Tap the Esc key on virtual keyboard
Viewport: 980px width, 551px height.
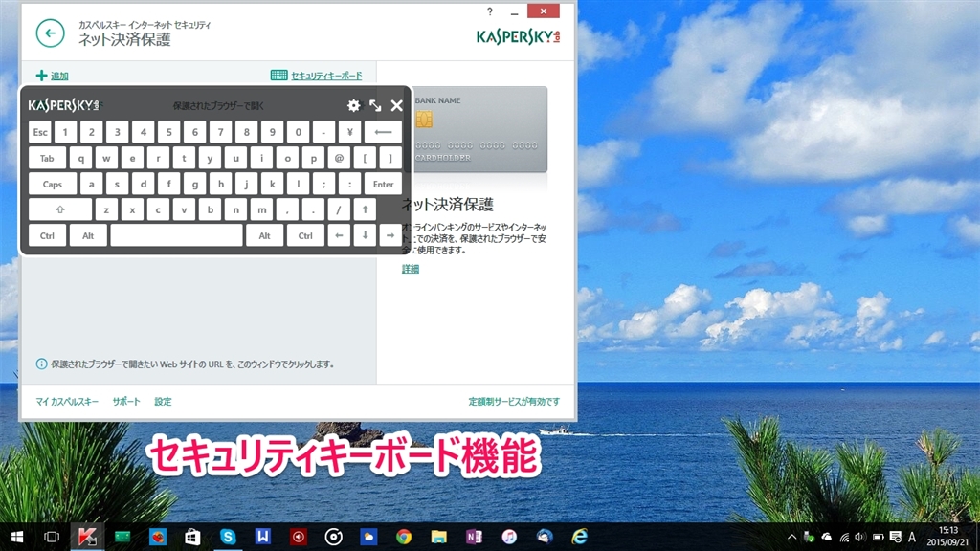tap(40, 132)
